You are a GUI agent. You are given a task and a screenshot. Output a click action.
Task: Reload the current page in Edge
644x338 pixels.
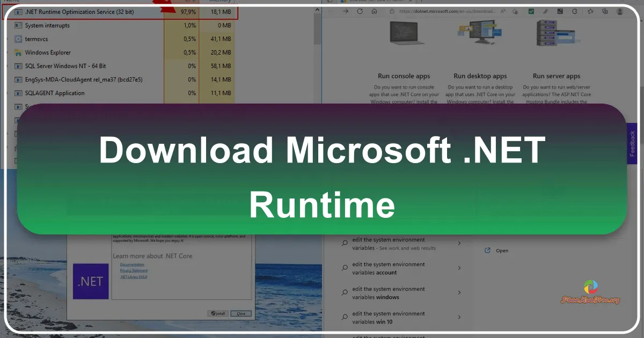tap(359, 11)
